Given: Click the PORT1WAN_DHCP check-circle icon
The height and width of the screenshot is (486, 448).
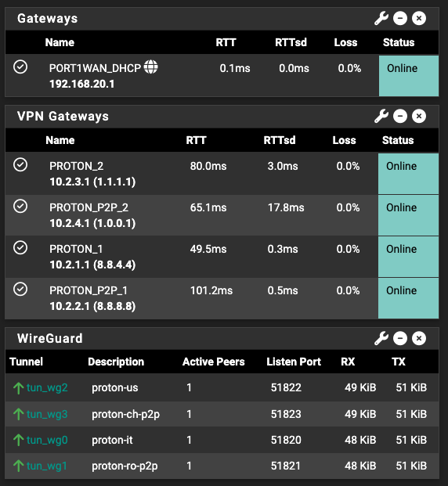Looking at the screenshot, I should point(20,67).
